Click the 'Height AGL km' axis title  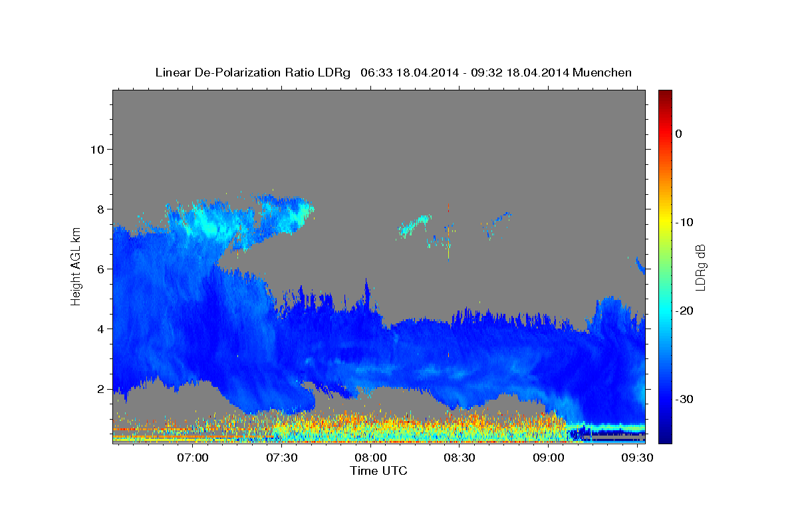pyautogui.click(x=76, y=266)
